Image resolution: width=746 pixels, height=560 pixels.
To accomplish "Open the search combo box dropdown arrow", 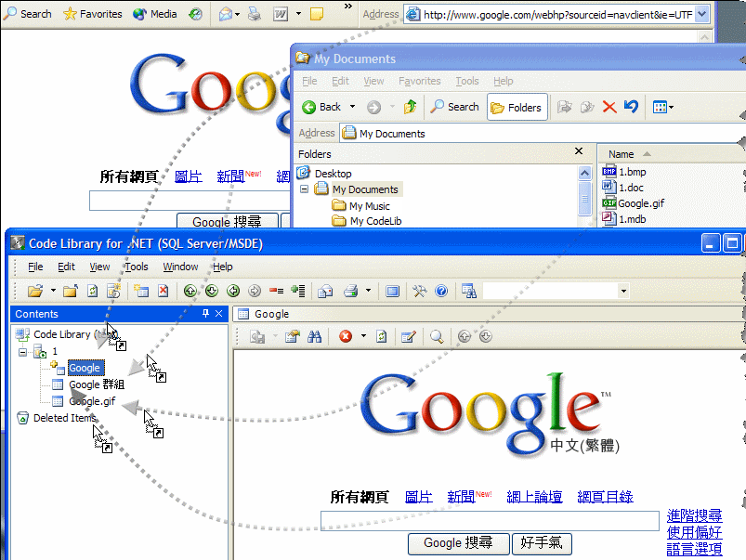I will coord(623,291).
